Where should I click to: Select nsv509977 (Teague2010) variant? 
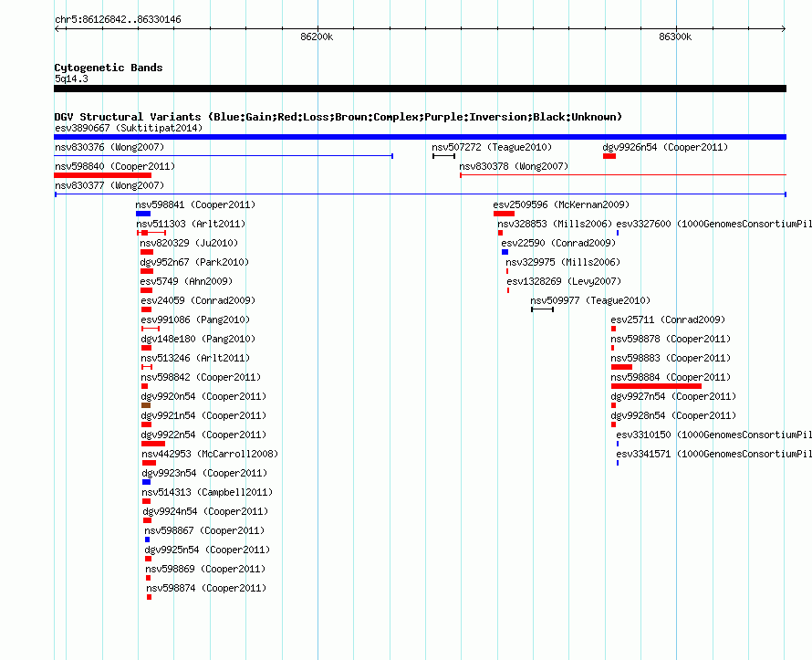pyautogui.click(x=590, y=300)
